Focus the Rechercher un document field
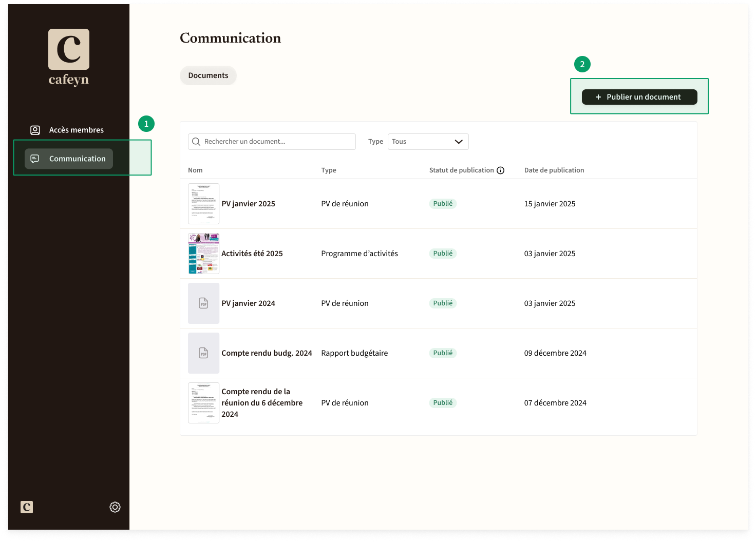The image size is (756, 542). click(272, 142)
